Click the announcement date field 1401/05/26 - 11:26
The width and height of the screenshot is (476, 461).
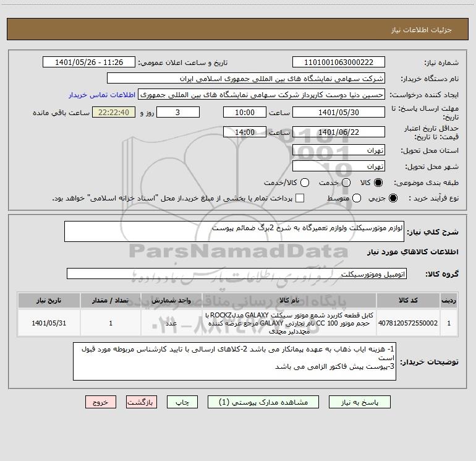pos(89,62)
